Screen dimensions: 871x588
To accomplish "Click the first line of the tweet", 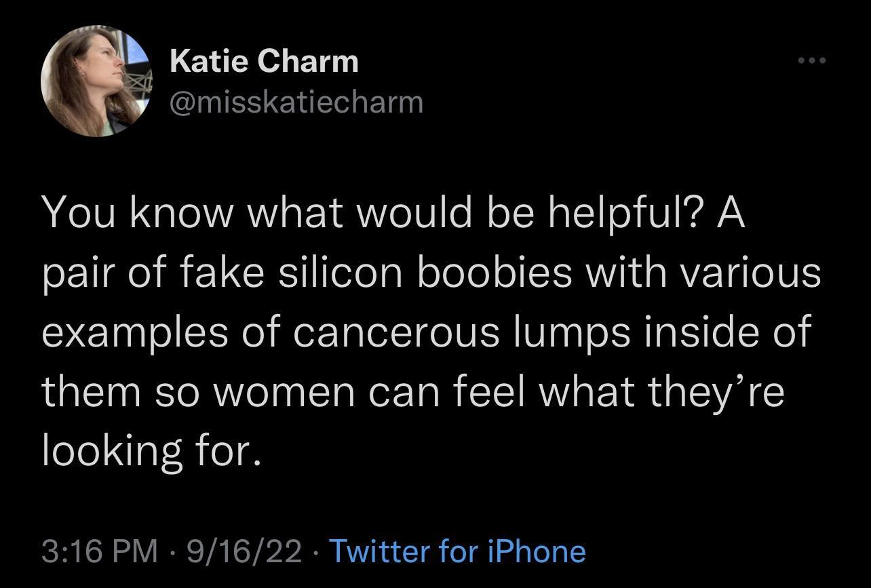I will click(x=393, y=212).
